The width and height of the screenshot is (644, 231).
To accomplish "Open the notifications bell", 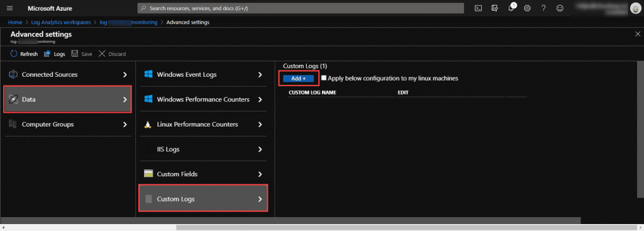I will click(511, 8).
